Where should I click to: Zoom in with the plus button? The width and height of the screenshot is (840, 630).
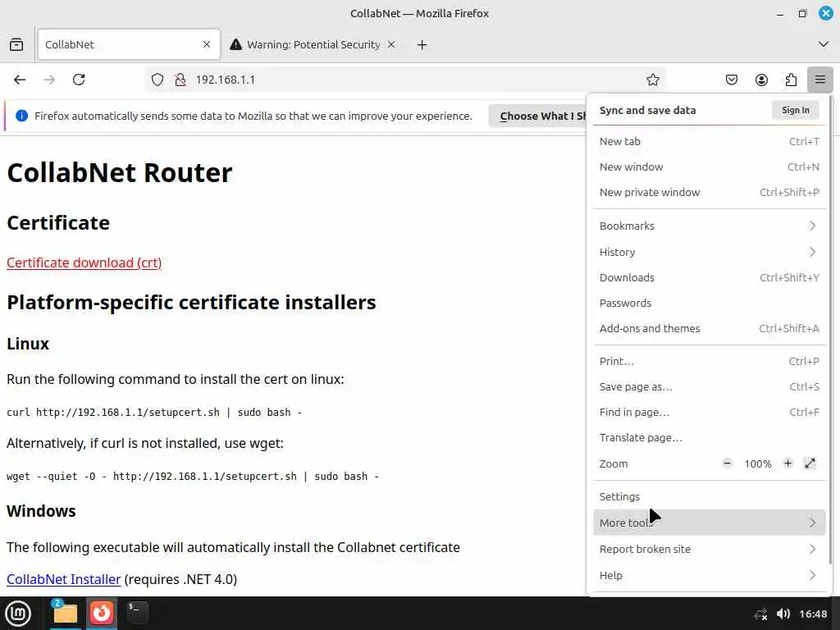click(787, 463)
